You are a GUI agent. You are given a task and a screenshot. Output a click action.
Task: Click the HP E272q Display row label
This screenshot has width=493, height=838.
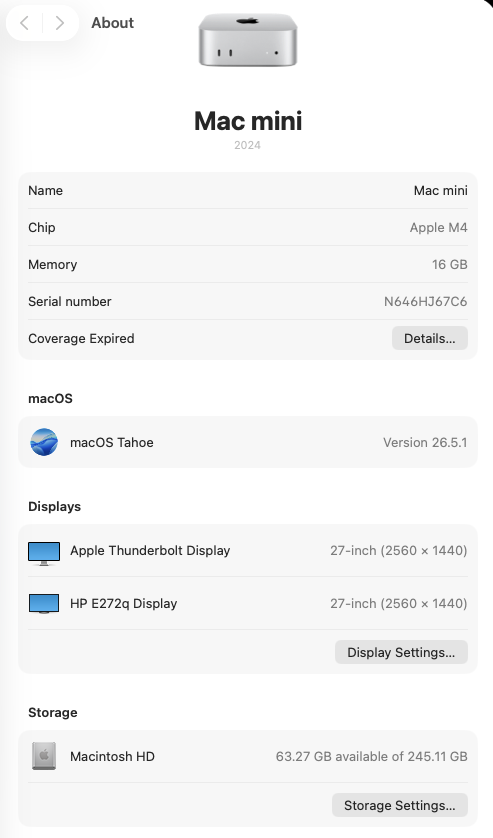(124, 603)
